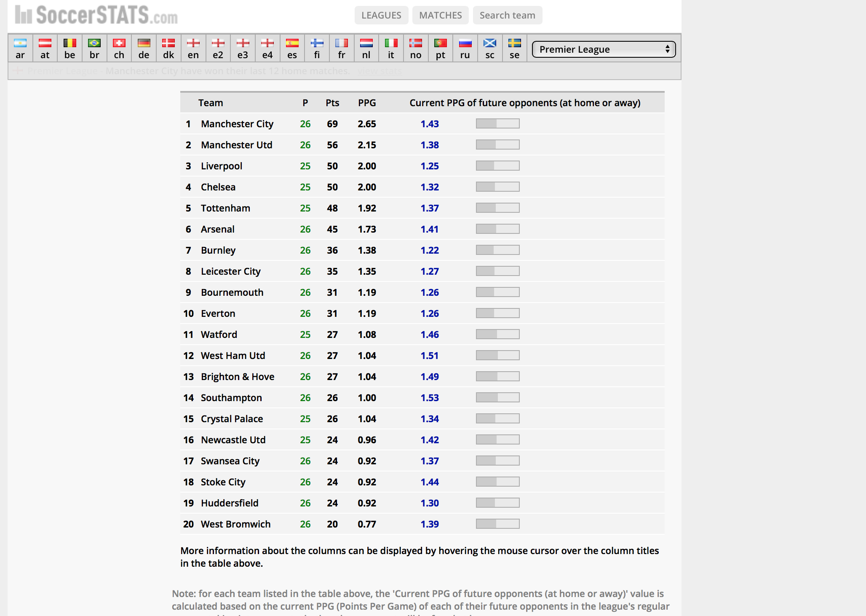Click Southampton's opponent PPG bar
The width and height of the screenshot is (866, 616).
tap(498, 397)
